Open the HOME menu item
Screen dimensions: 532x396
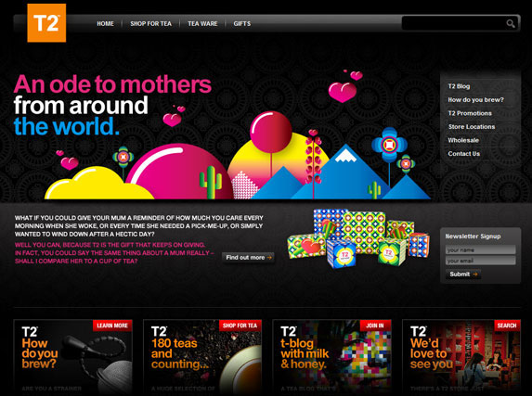[105, 24]
